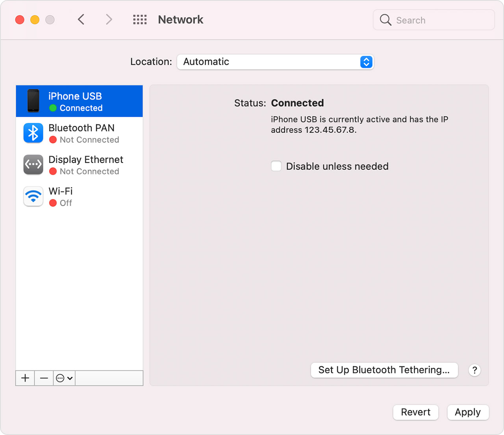Click Set Up Bluetooth Tethering button
Screen dimensions: 504x435
coord(384,370)
